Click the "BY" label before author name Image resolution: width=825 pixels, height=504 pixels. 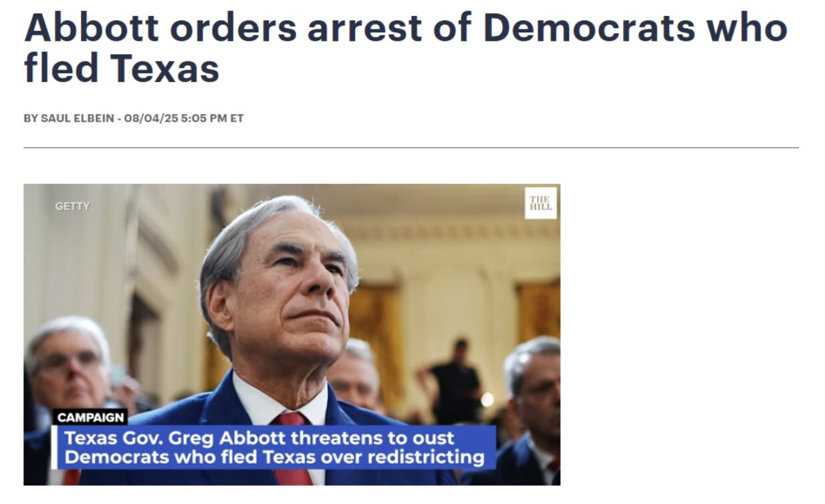[31, 118]
